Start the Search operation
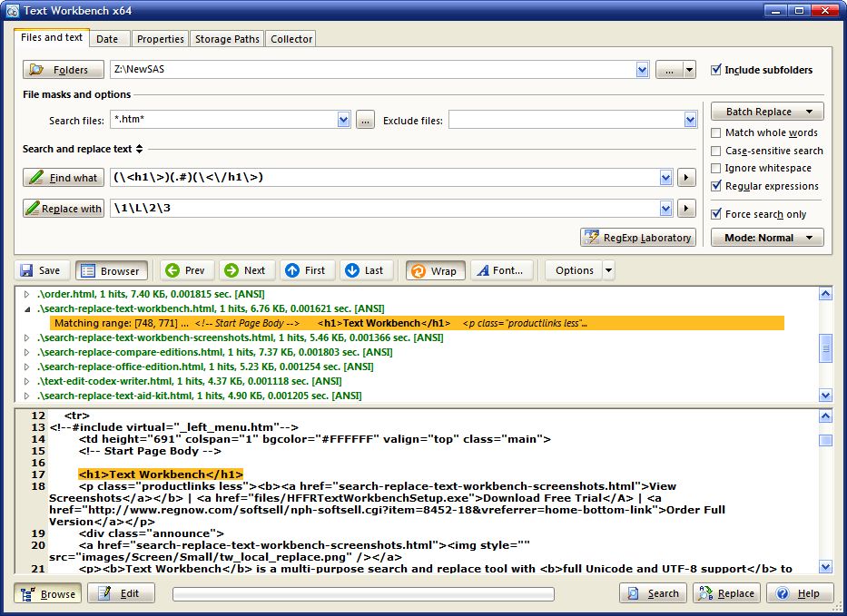This screenshot has height=616, width=847. click(x=652, y=592)
